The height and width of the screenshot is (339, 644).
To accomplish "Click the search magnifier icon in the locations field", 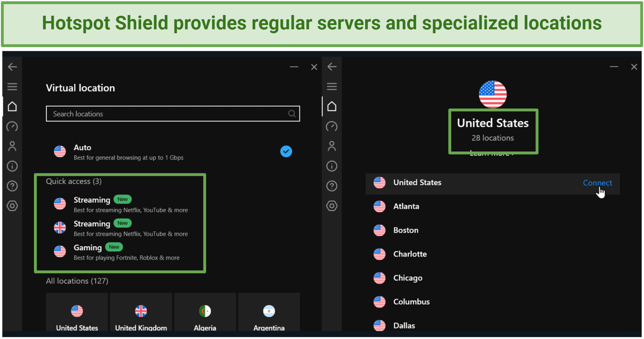I will 292,114.
